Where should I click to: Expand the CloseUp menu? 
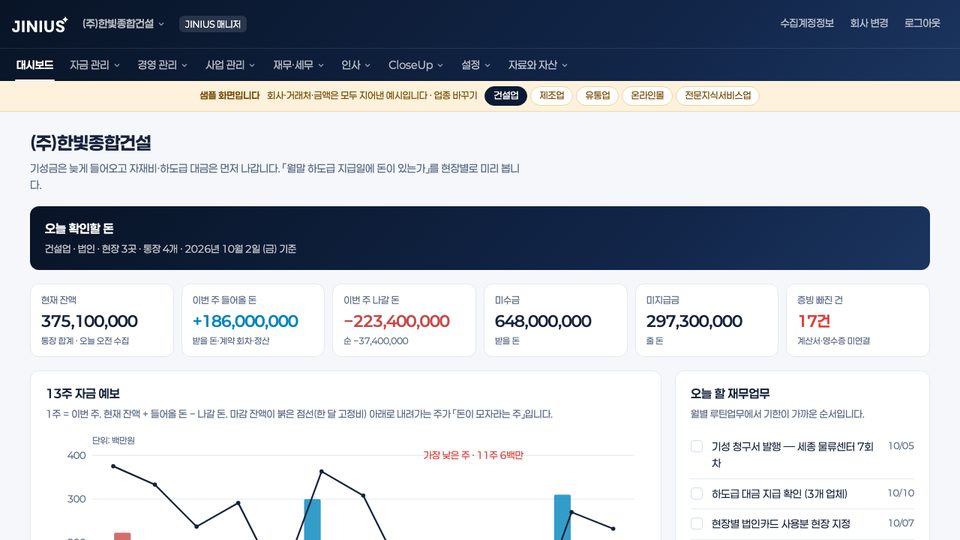[416, 65]
